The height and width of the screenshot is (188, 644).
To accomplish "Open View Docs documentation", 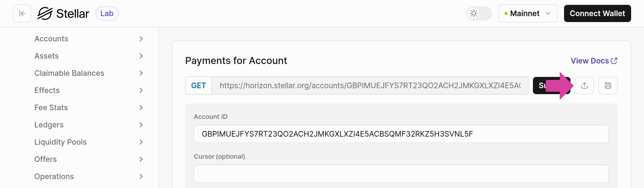I will pyautogui.click(x=590, y=61).
